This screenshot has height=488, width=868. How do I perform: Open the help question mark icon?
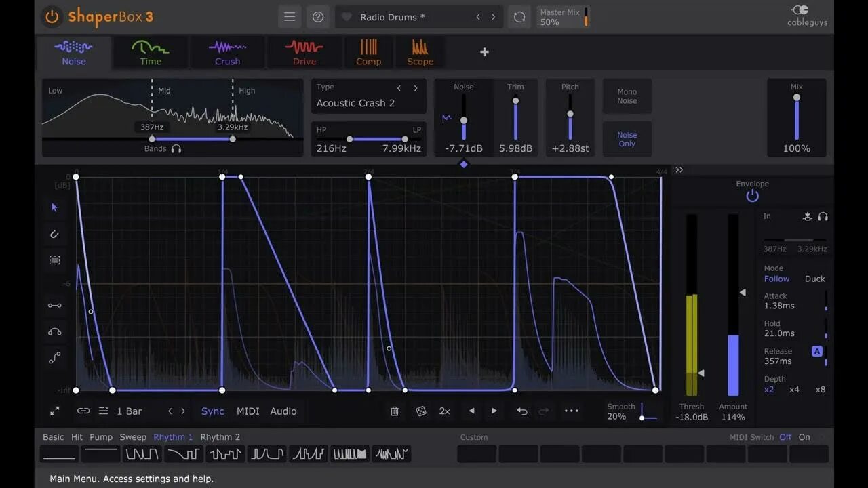coord(318,17)
